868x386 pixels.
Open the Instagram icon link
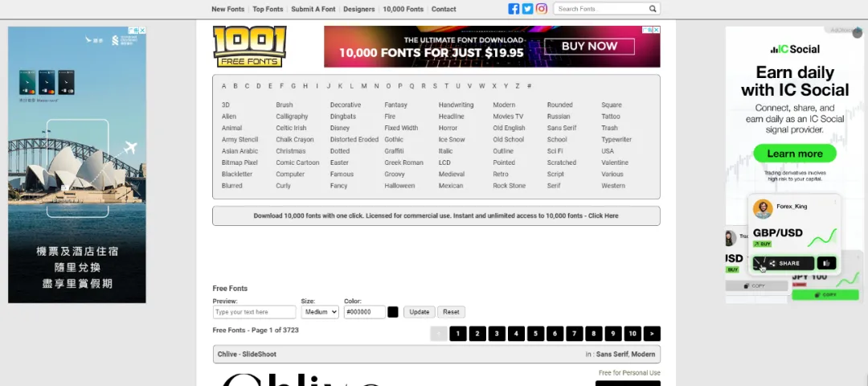point(542,9)
